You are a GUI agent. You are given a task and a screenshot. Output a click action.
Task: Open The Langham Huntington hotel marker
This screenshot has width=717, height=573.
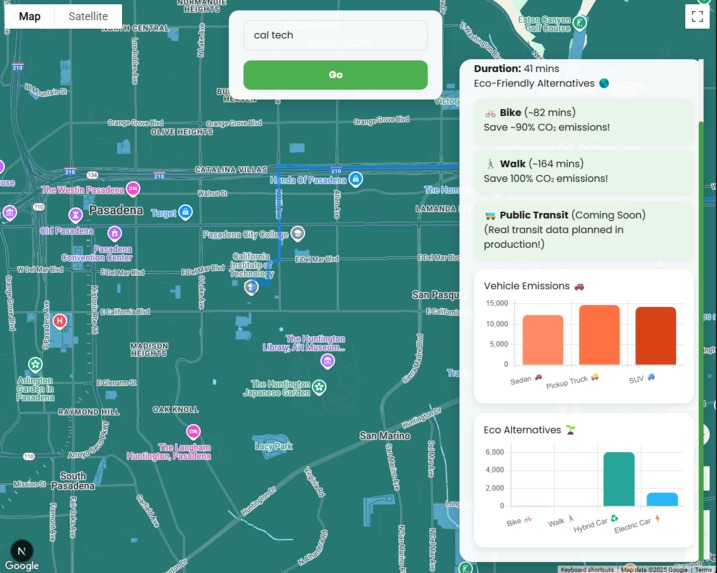(193, 432)
